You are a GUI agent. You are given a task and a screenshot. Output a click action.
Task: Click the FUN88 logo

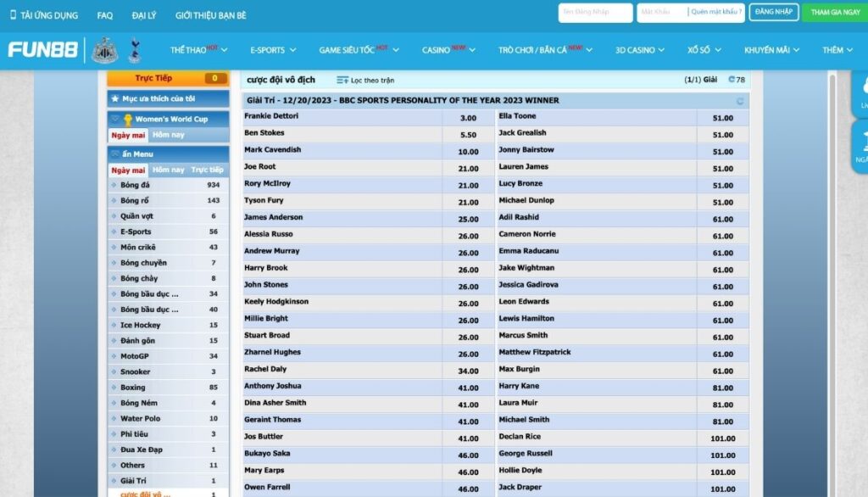(42, 50)
